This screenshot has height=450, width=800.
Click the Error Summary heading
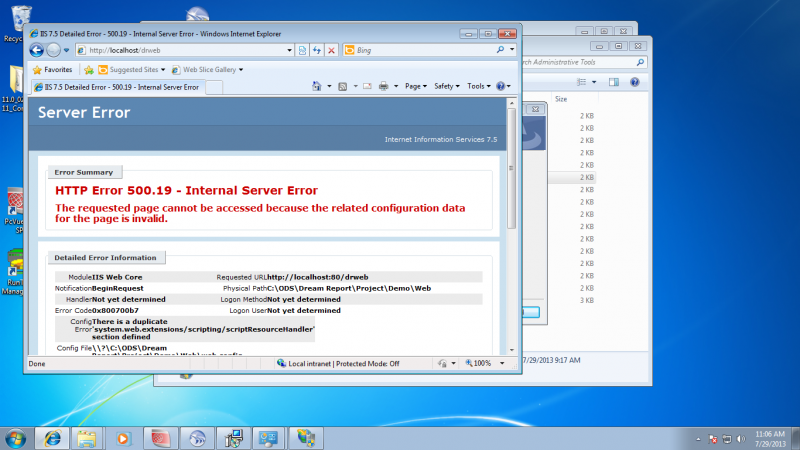coord(84,172)
